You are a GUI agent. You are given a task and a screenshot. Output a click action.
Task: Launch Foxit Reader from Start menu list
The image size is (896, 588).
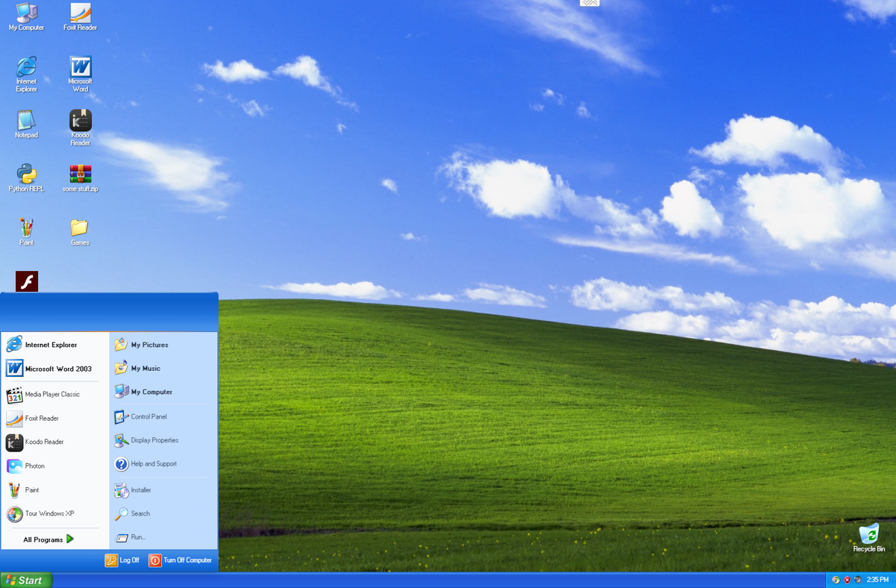pyautogui.click(x=55, y=418)
